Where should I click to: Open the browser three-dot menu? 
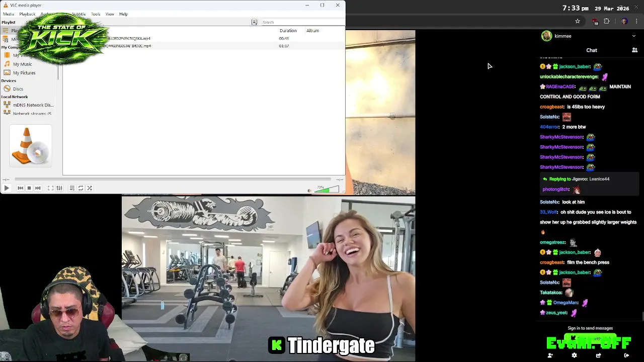click(x=637, y=21)
